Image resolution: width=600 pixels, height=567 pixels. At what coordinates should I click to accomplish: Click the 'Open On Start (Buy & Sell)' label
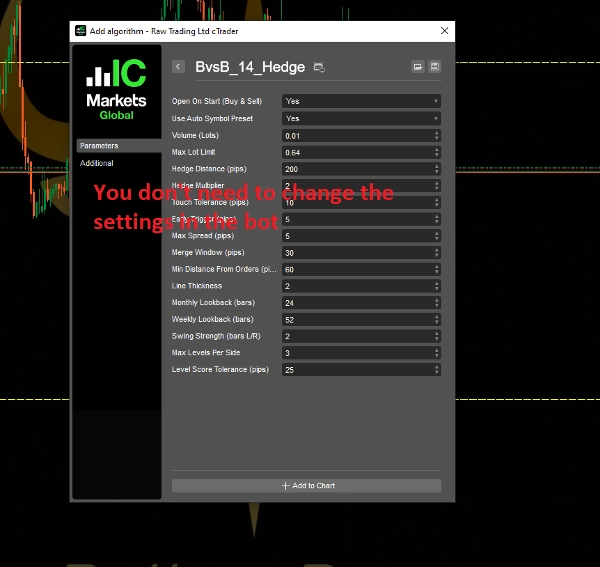point(217,101)
